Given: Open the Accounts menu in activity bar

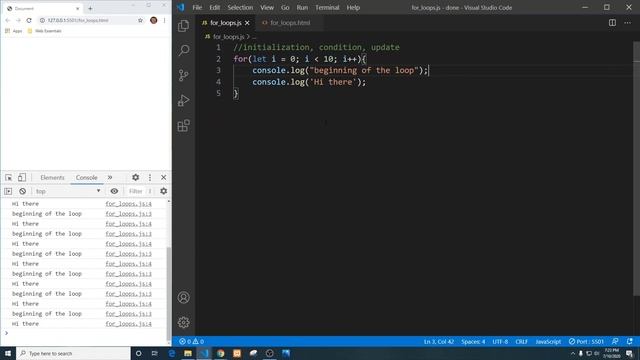Looking at the screenshot, I should pos(184,298).
